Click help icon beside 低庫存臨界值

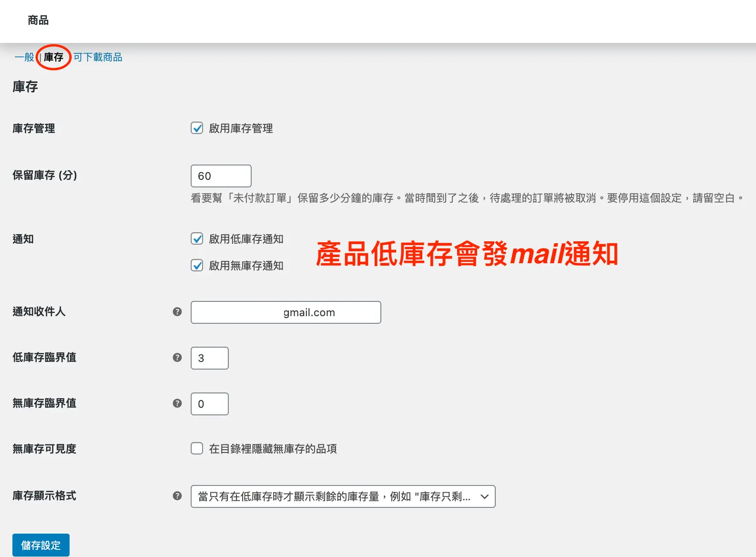(x=177, y=357)
